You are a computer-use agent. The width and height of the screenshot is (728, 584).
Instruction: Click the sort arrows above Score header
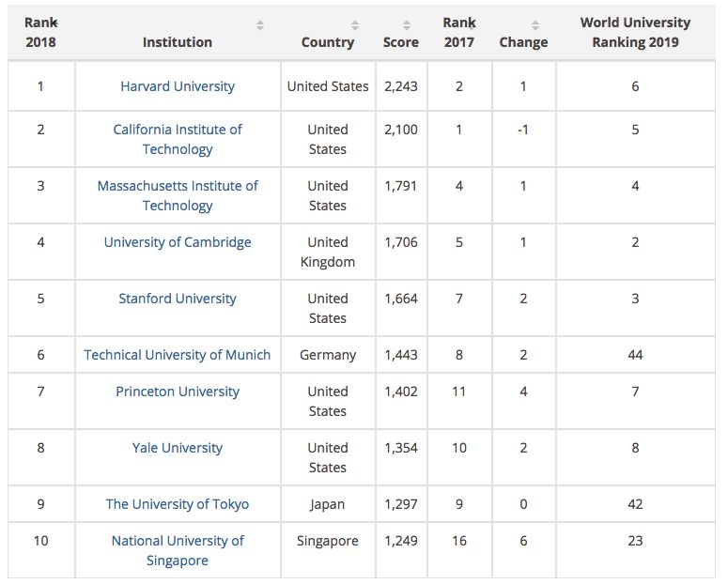(x=406, y=25)
